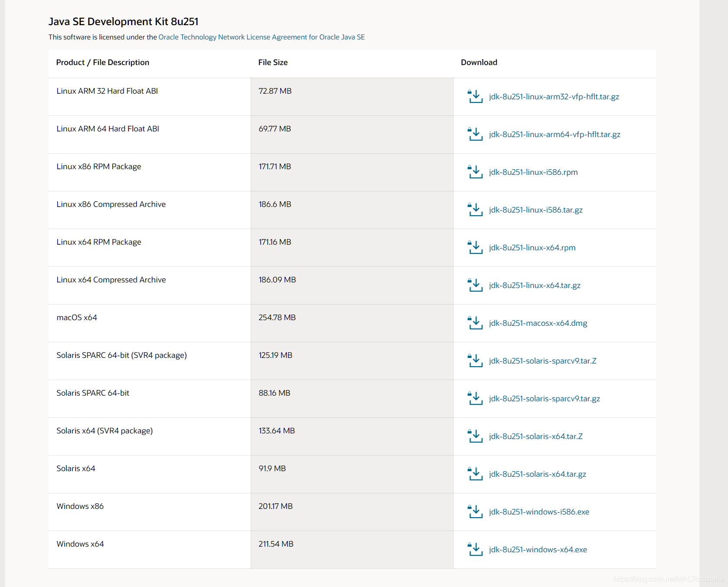Download jdk-8u251-solaris-sparcv9.tar.Z link
This screenshot has height=587, width=728.
pos(543,361)
